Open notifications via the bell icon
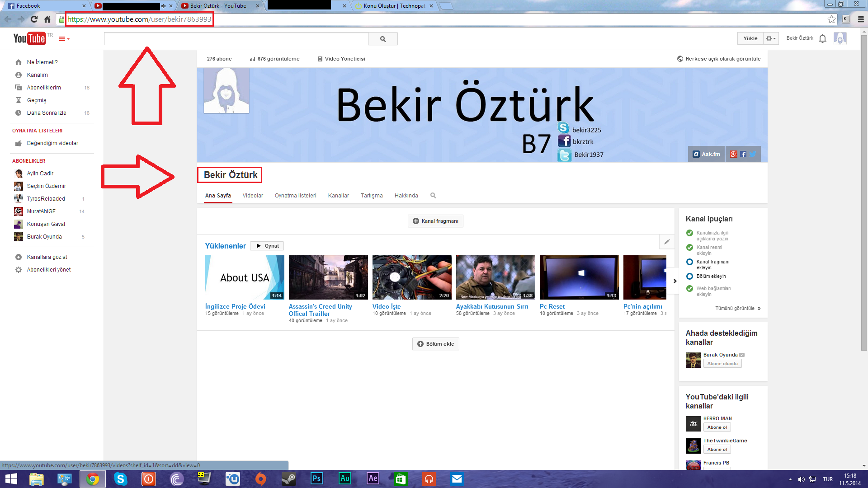Image resolution: width=868 pixels, height=488 pixels. 822,38
